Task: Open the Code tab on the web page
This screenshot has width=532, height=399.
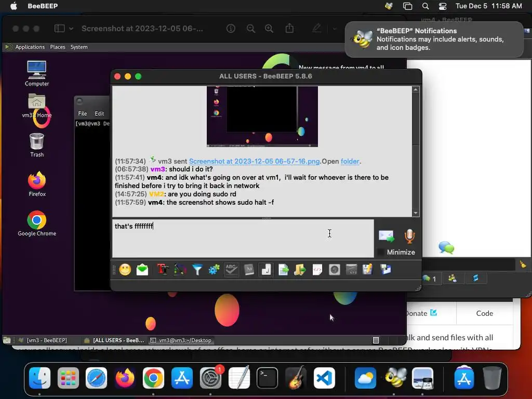Action: click(x=485, y=313)
